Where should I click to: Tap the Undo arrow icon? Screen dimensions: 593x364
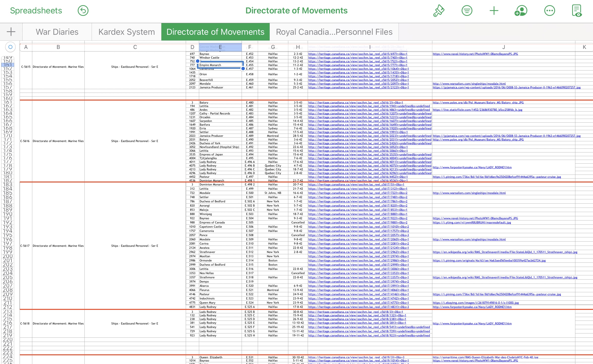pos(83,11)
